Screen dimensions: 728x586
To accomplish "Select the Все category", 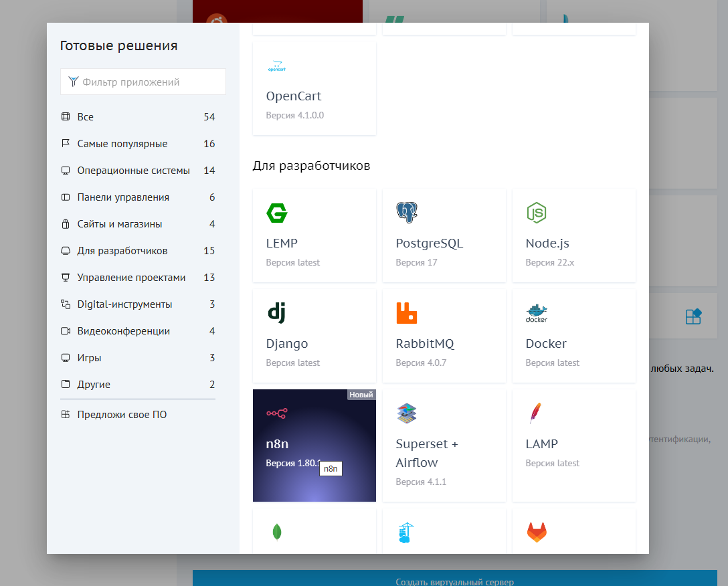I will 138,117.
